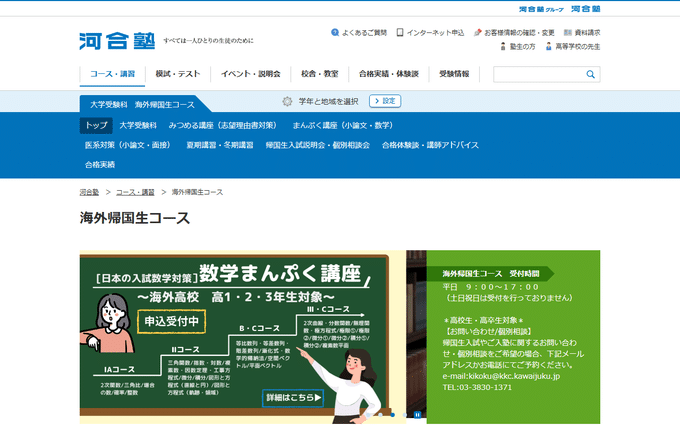Open みつめる講座(志望理由書対策)

tap(222, 125)
